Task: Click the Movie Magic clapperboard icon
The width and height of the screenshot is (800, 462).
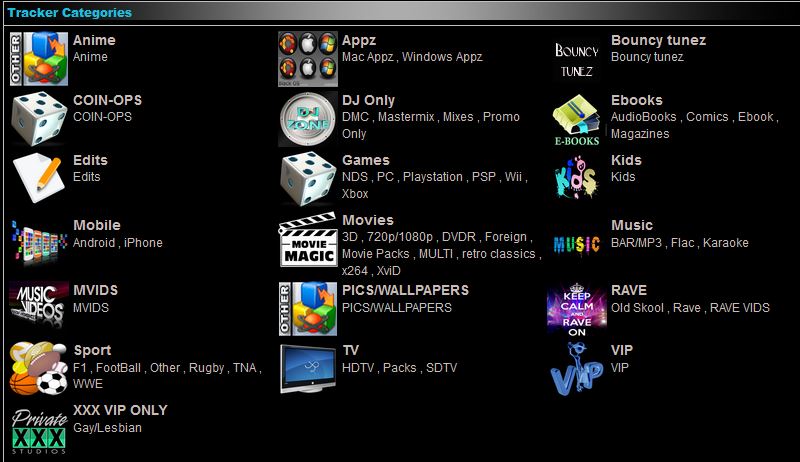Action: (308, 240)
